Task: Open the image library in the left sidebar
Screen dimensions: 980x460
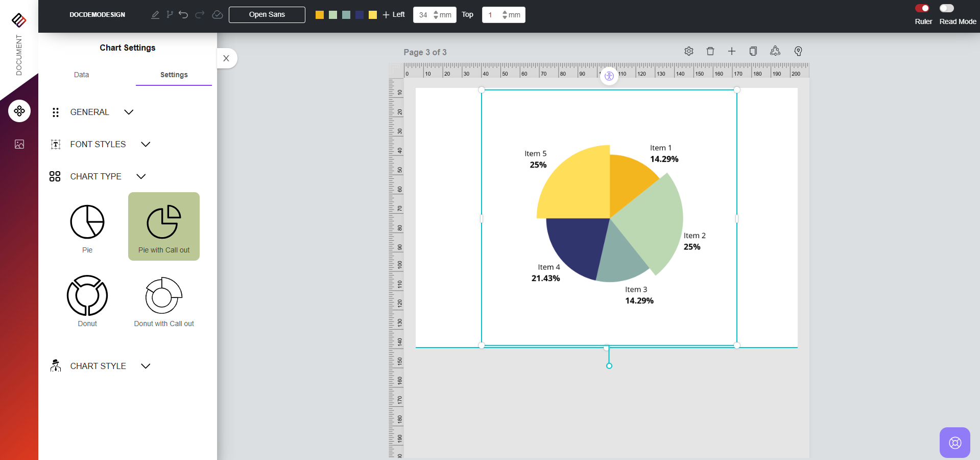Action: pyautogui.click(x=19, y=144)
